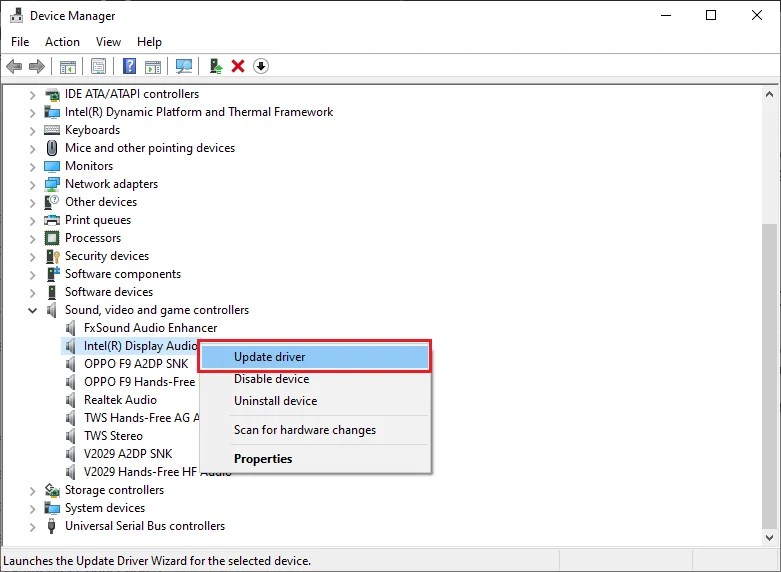Open the Action menu

pyautogui.click(x=62, y=41)
